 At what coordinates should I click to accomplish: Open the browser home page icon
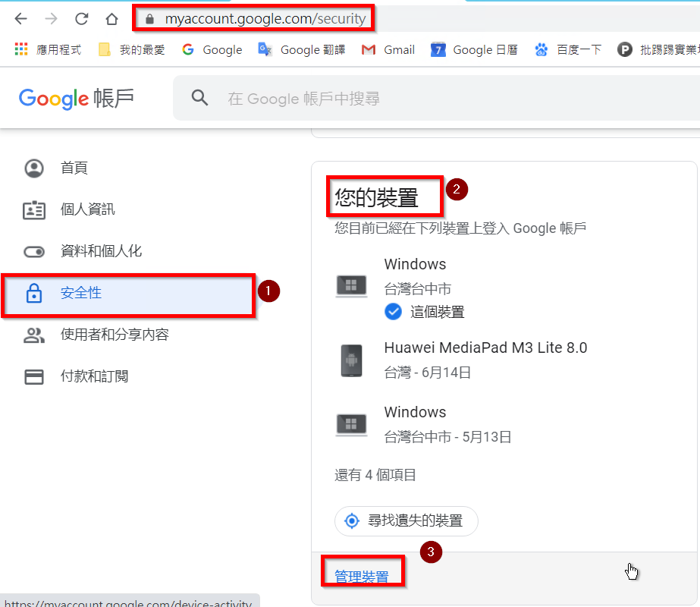point(111,19)
